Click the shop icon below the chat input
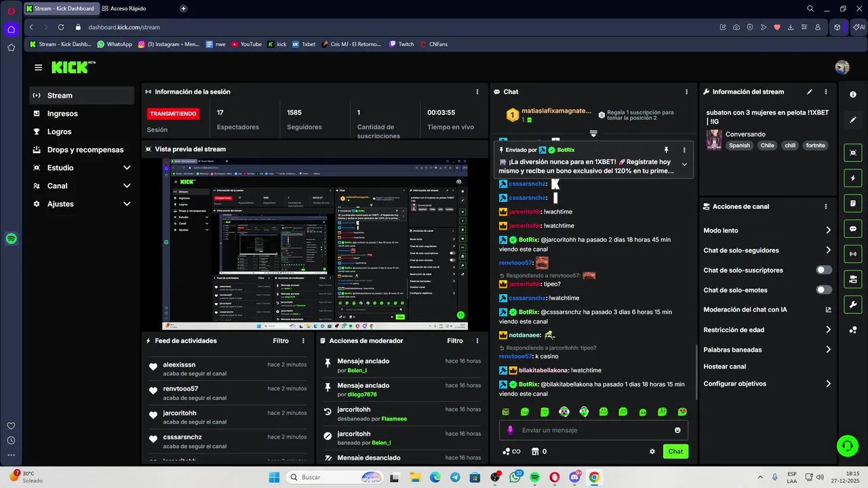Screen dimensions: 868x488 click(534, 451)
